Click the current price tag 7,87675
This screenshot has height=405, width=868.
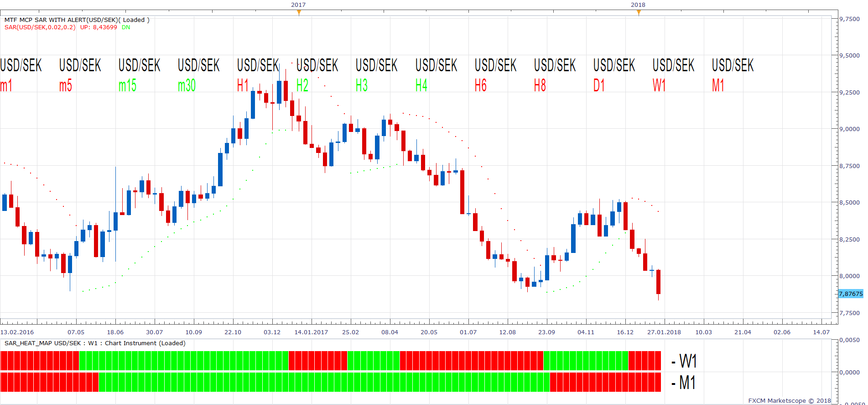click(851, 294)
